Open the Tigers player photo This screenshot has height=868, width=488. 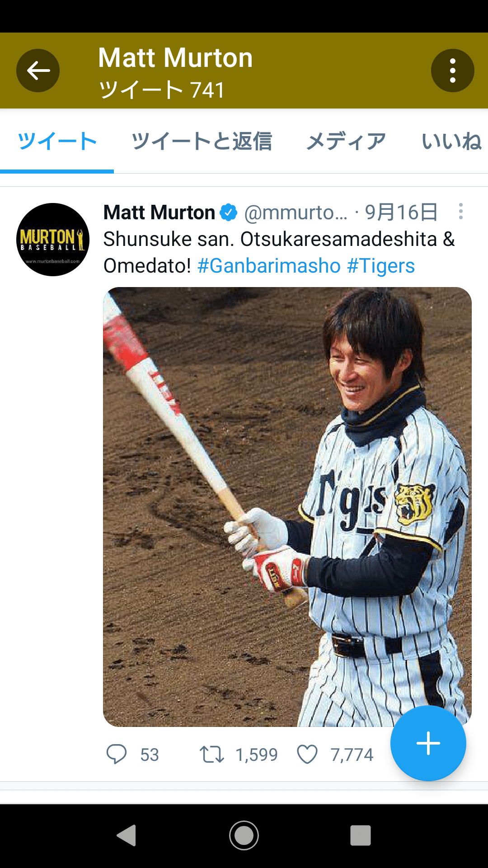coord(287,507)
